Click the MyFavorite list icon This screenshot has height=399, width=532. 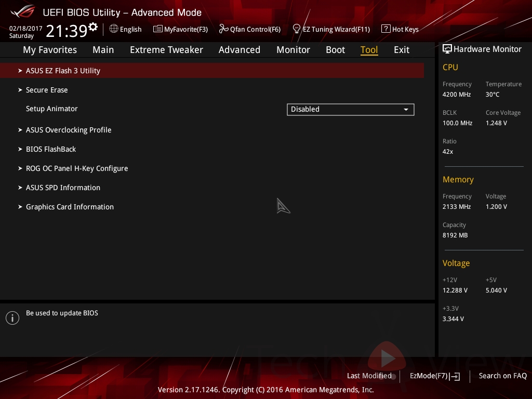coord(157,29)
